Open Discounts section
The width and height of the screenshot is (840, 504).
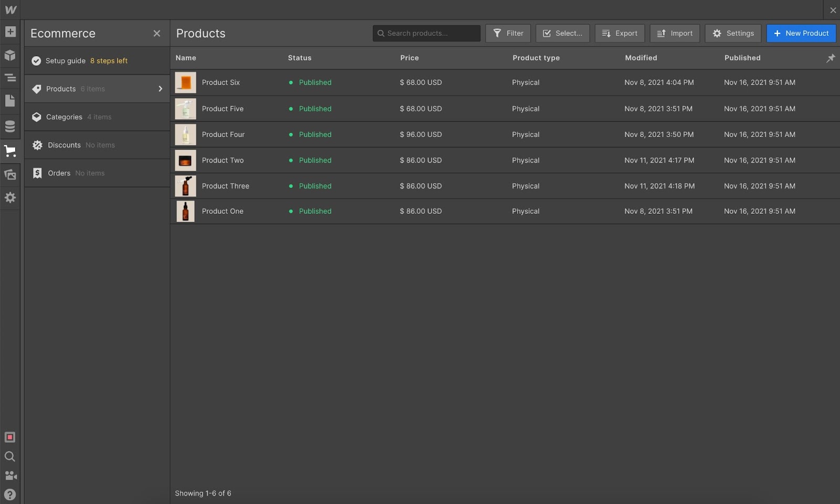pos(97,145)
